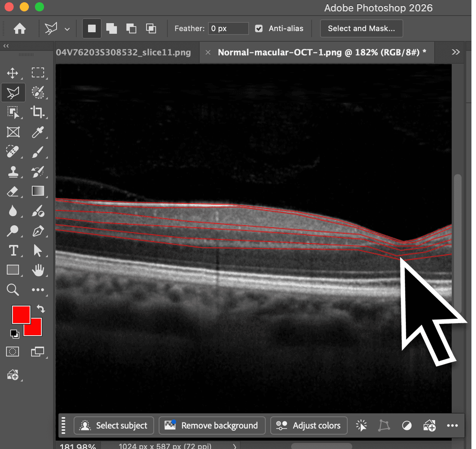This screenshot has width=476, height=449.
Task: Open the Select and Mask workspace
Action: pyautogui.click(x=361, y=28)
